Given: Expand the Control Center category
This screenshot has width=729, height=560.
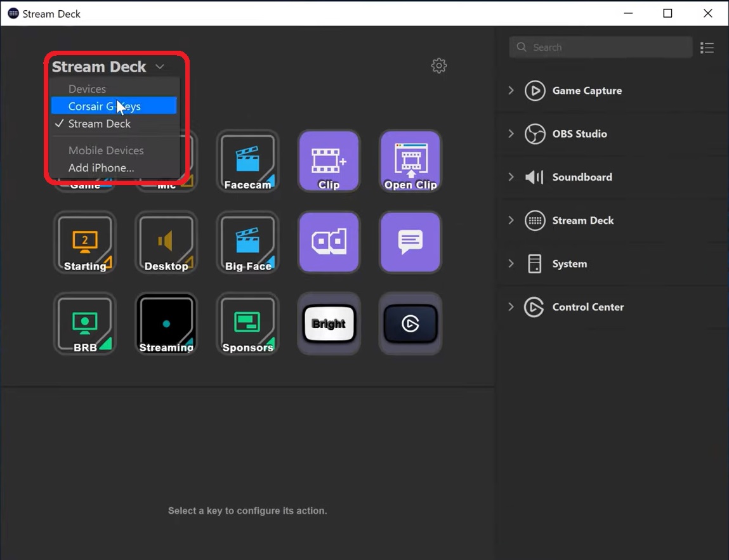Looking at the screenshot, I should [x=511, y=307].
